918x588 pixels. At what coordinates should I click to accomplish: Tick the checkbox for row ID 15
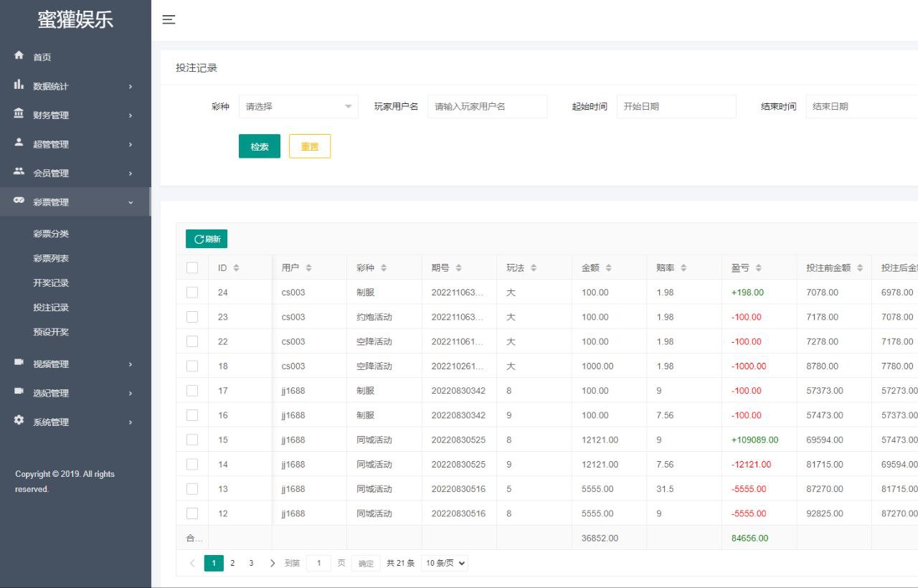pos(192,440)
